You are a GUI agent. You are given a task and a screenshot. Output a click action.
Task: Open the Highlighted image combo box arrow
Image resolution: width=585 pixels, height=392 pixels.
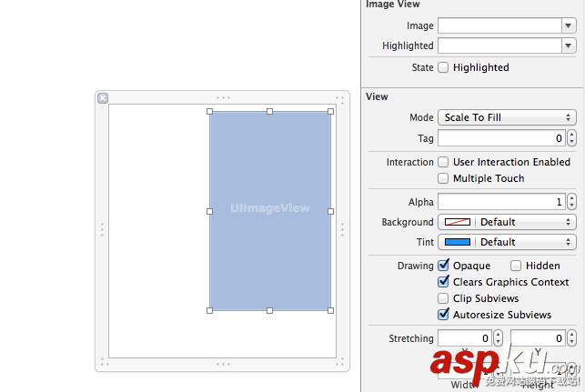click(x=569, y=45)
